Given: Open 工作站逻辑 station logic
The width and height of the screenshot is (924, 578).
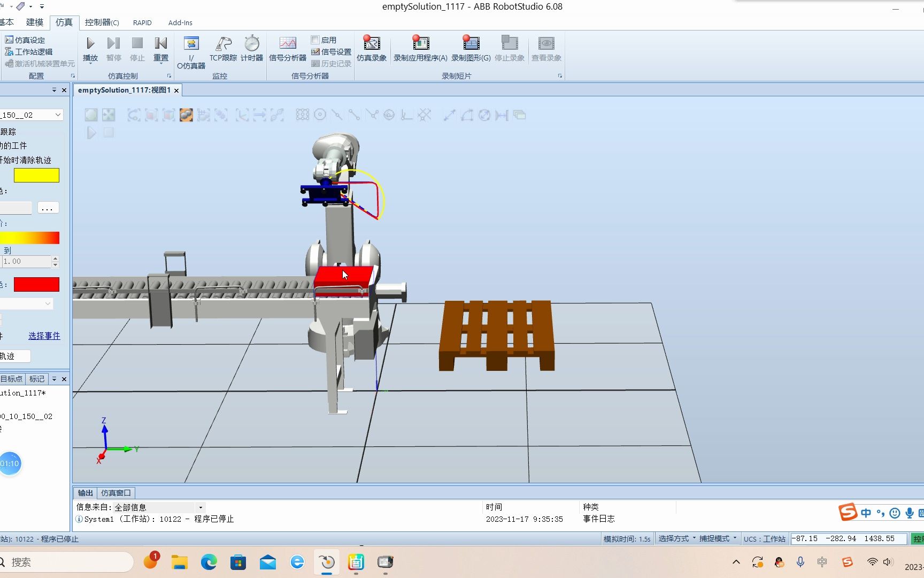Looking at the screenshot, I should pyautogui.click(x=29, y=52).
